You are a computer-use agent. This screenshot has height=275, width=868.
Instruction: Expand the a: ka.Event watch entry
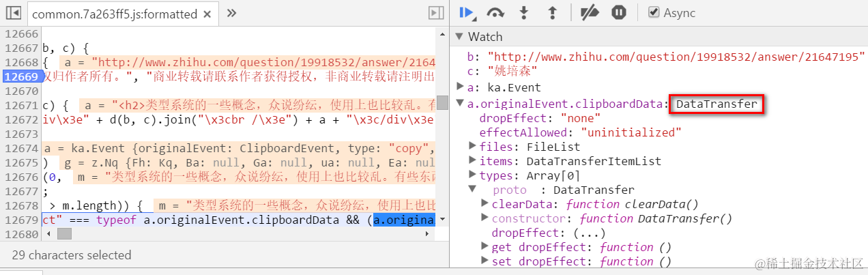[x=460, y=87]
